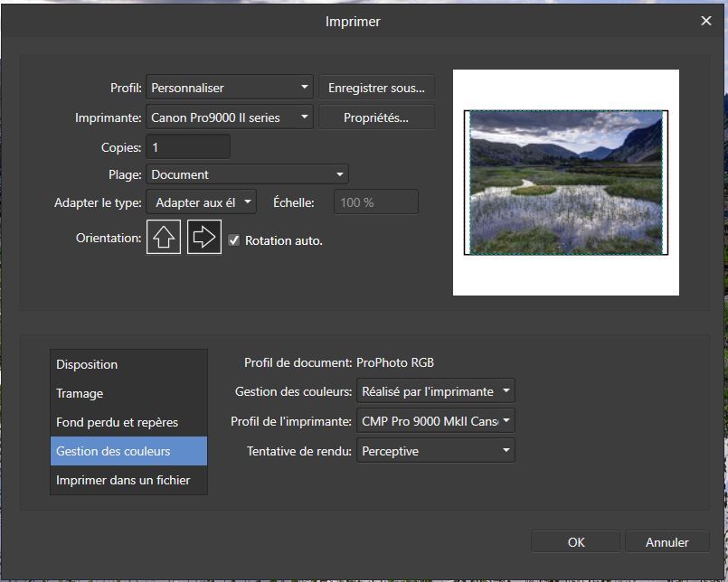The width and height of the screenshot is (728, 582).
Task: Open the Profil dropdown showing Personnaliser
Action: click(230, 88)
